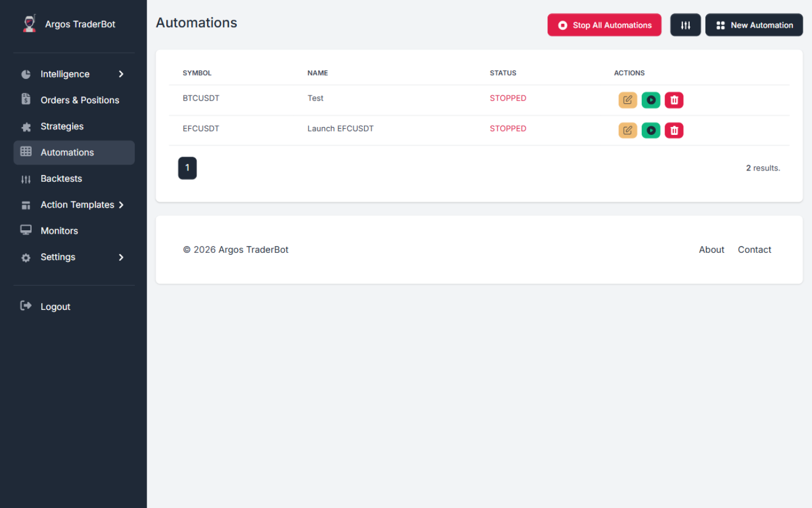Click the SYMBOL column header

(197, 73)
